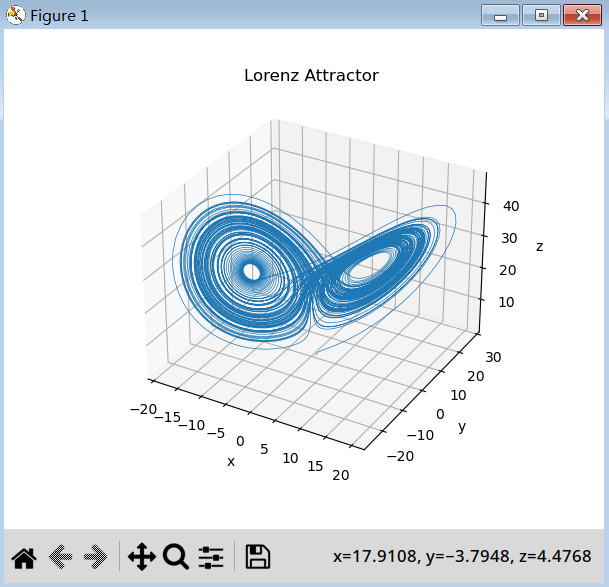Click the cursor coordinates readout in the toolbar

462,556
